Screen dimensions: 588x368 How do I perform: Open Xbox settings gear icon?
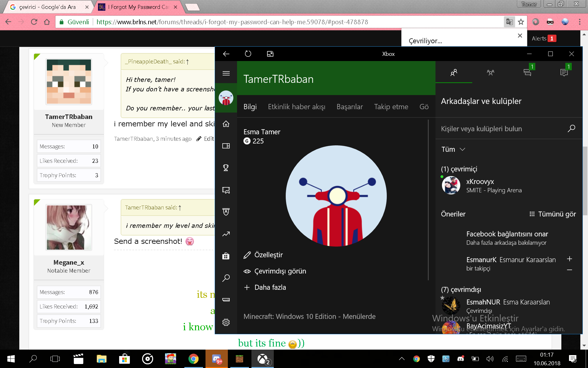tap(226, 322)
